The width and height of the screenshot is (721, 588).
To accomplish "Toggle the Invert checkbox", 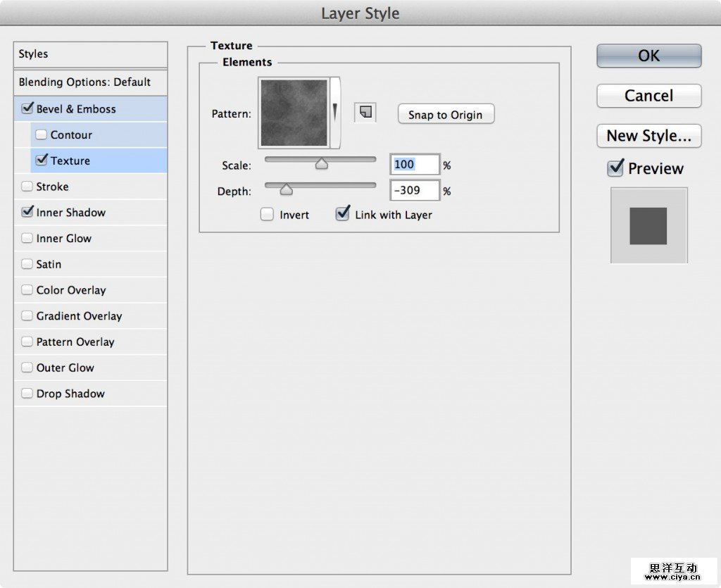I will (268, 215).
